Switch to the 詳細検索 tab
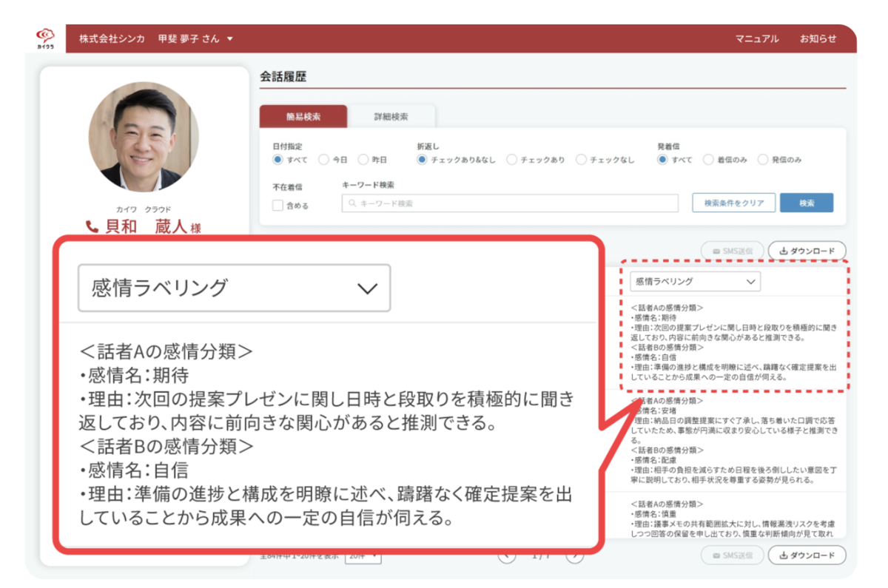Screen dimensions: 888x588 point(391,117)
